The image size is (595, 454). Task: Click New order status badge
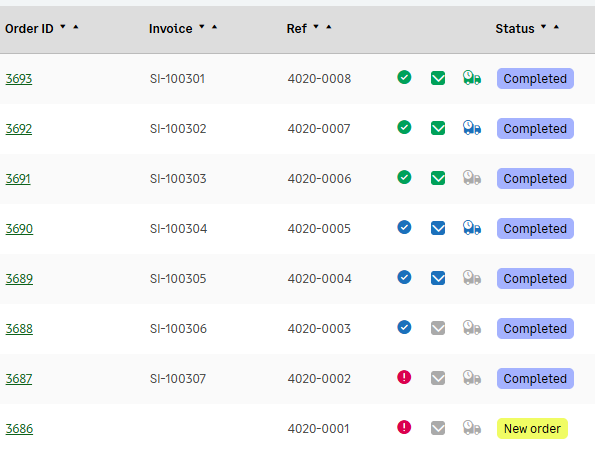532,429
